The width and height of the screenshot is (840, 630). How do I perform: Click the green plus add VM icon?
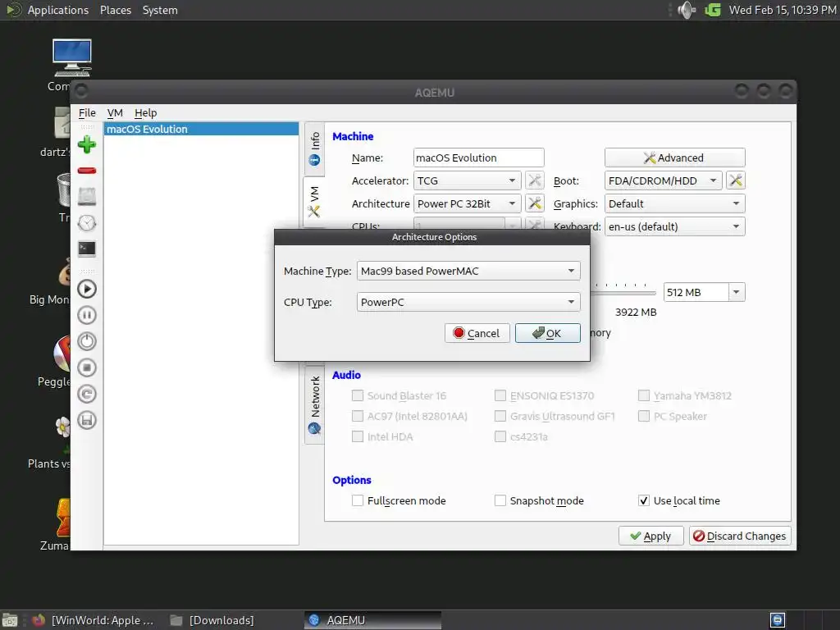87,144
